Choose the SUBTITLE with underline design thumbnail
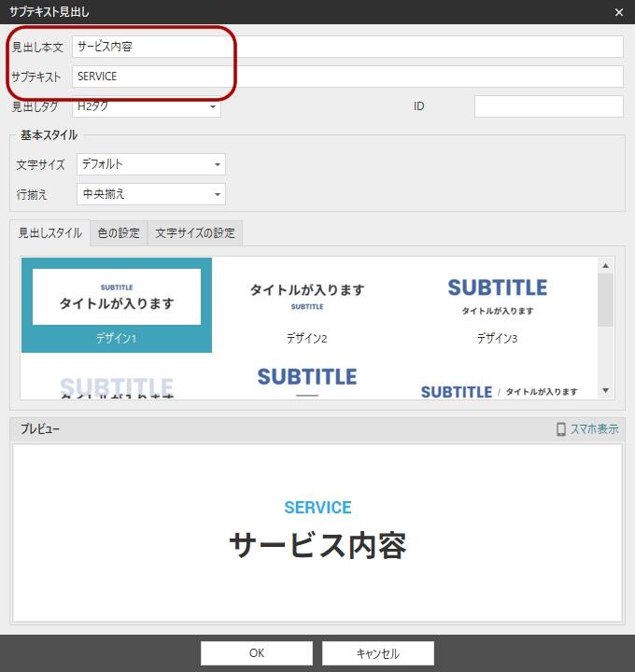 (306, 382)
